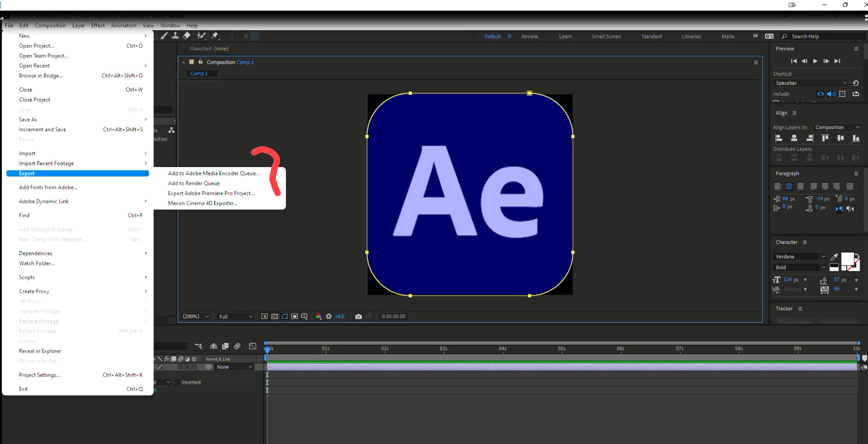868x444 pixels.
Task: Mute audio in Preview Include options
Action: point(832,94)
